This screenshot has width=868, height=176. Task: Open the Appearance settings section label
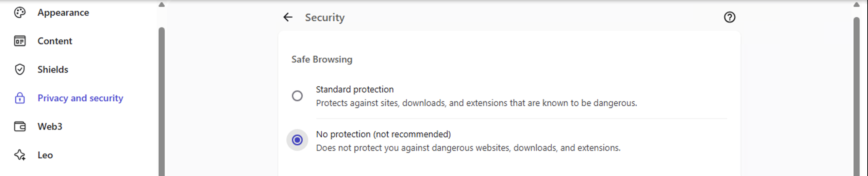[x=63, y=13]
